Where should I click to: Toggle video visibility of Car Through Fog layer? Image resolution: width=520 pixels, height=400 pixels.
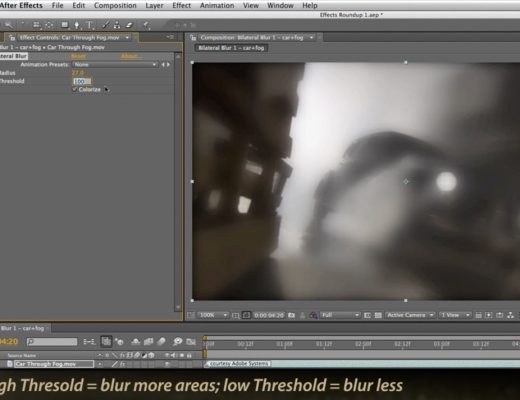click(x=168, y=364)
